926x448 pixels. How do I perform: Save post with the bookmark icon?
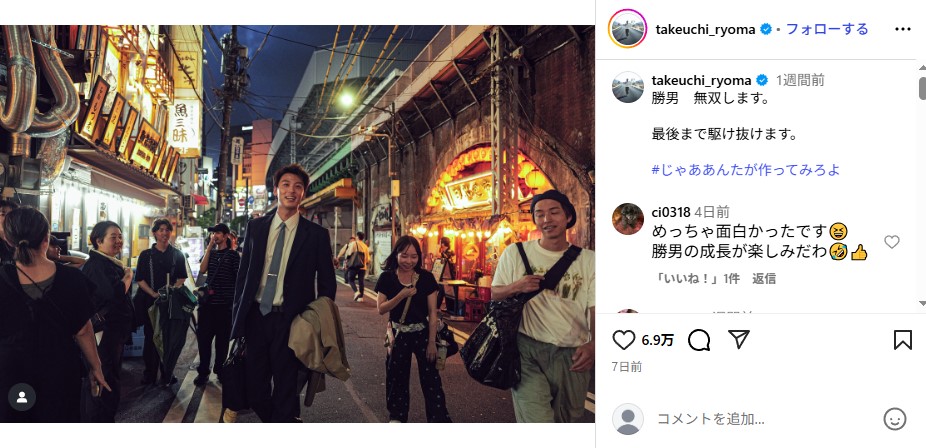(902, 340)
